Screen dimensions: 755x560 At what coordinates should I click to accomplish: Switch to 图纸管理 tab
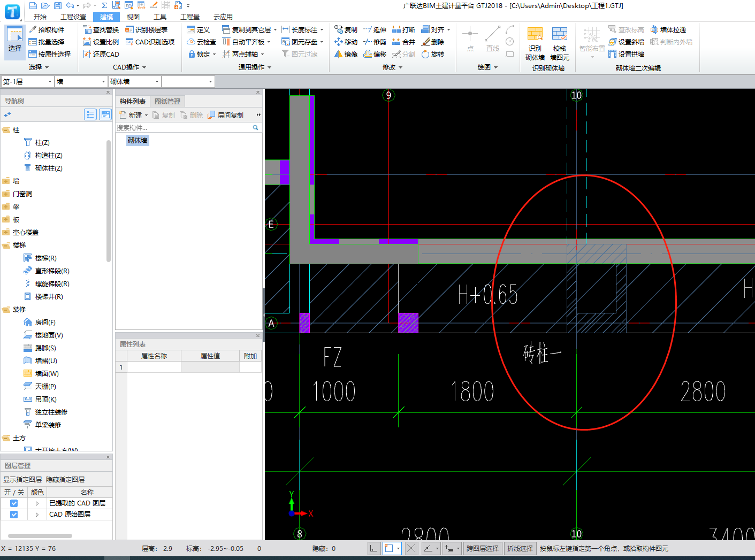tap(167, 102)
